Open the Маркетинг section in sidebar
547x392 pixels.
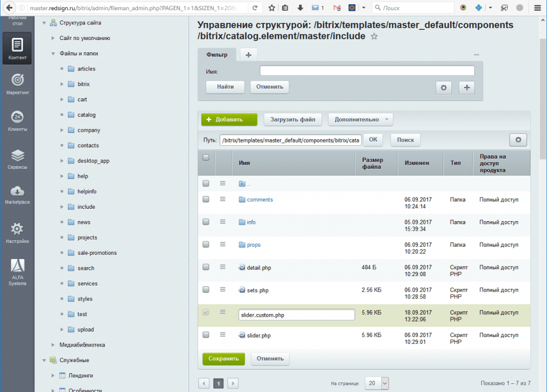tap(17, 85)
